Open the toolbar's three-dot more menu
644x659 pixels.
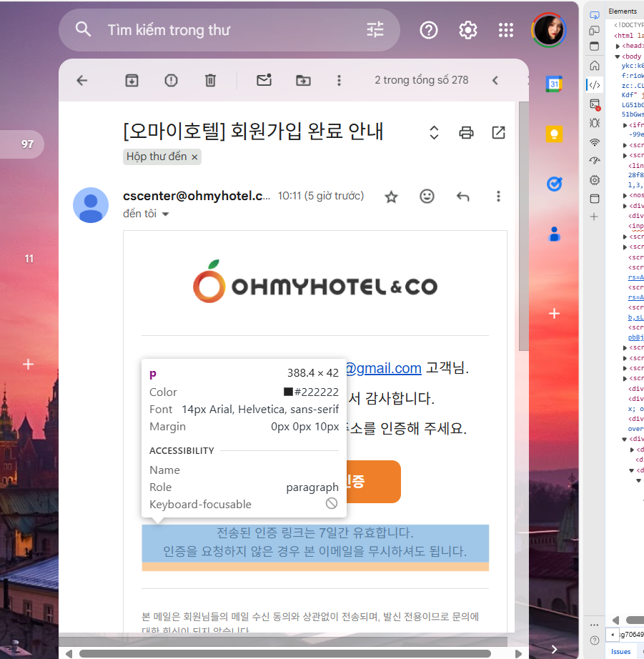point(340,80)
